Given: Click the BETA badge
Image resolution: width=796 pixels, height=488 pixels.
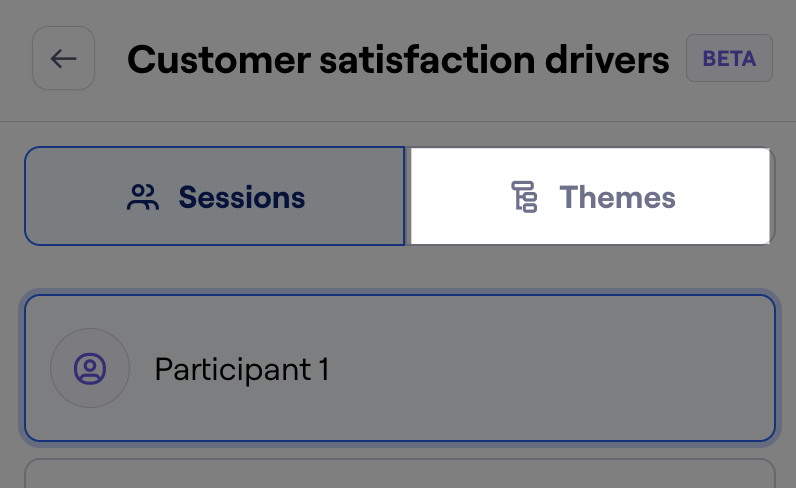Looking at the screenshot, I should 729,58.
